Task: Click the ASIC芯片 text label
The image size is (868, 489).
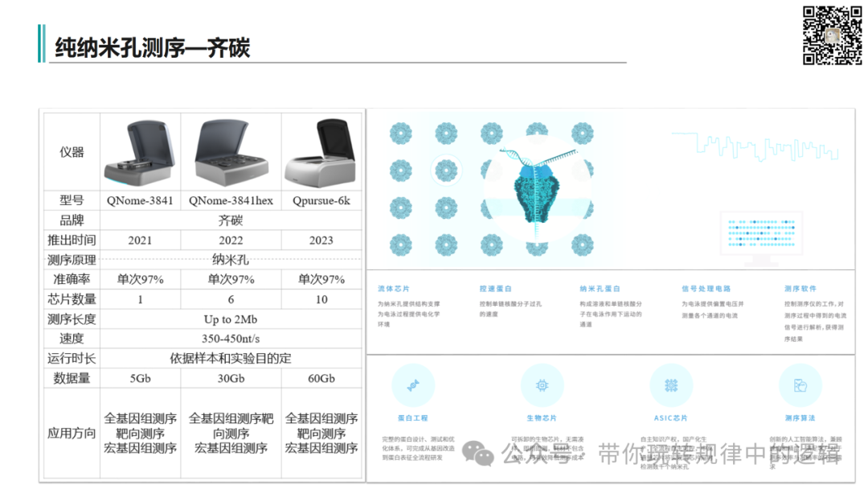Action: pos(671,418)
